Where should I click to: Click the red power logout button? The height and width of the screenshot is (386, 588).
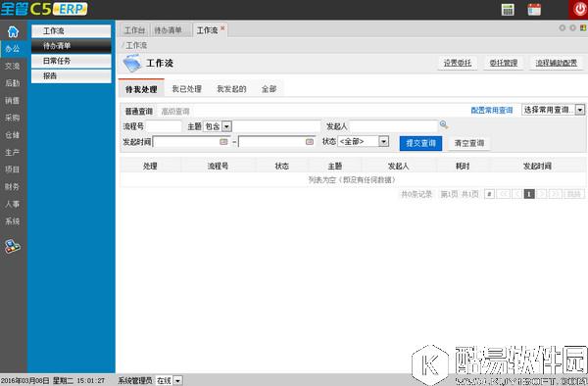point(579,10)
